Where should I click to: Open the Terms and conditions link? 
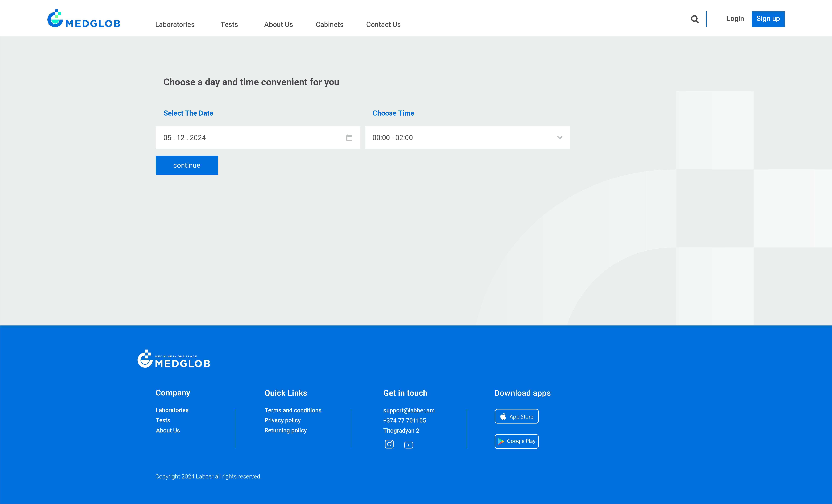[293, 410]
